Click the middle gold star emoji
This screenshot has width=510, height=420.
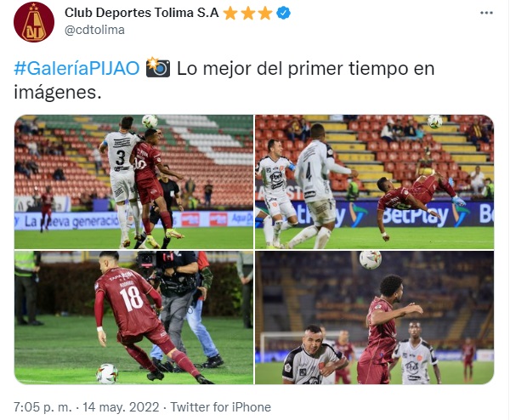click(x=248, y=14)
